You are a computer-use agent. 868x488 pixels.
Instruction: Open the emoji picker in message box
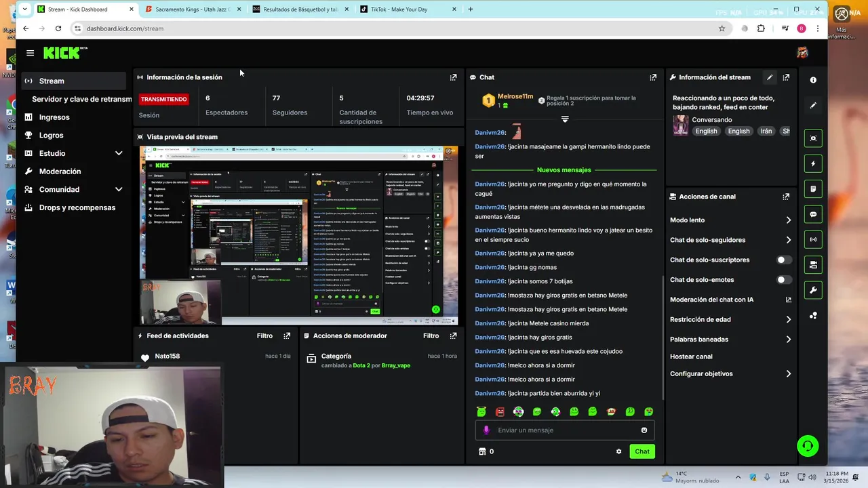[644, 430]
